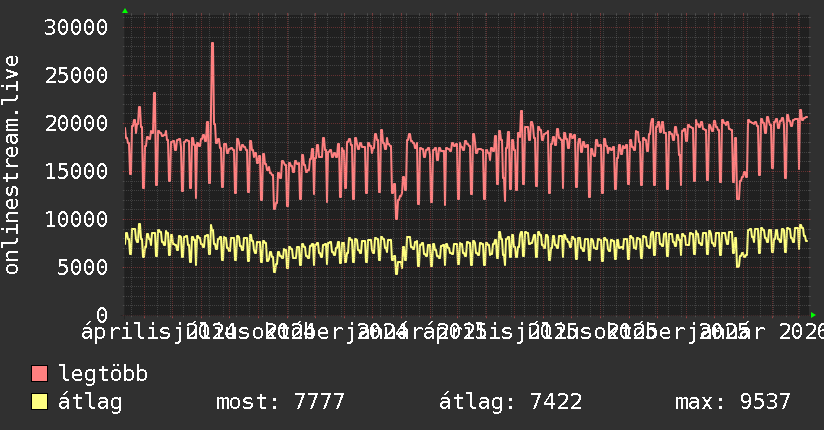Image resolution: width=824 pixels, height=430 pixels.
Task: Click the 20000 y-axis label
Action: tap(76, 124)
